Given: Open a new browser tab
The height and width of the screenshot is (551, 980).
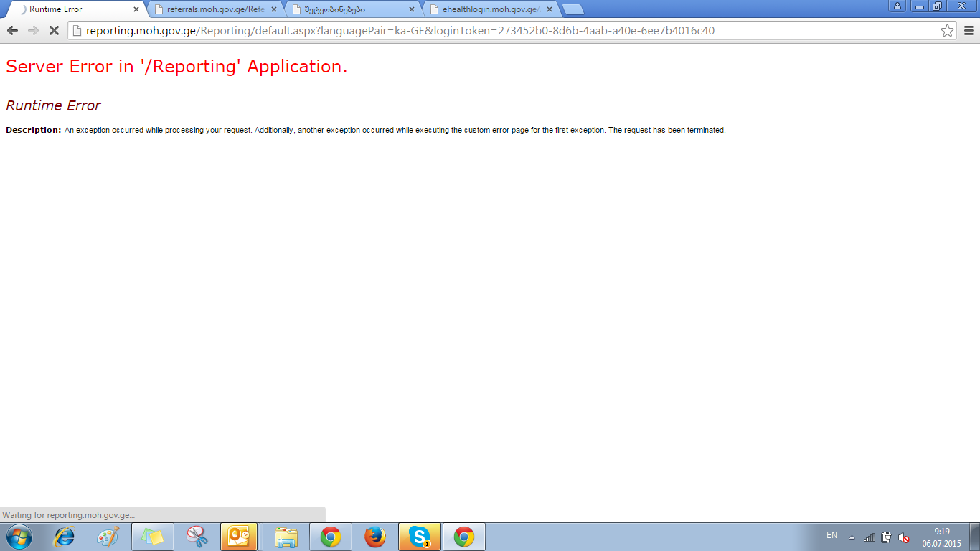Looking at the screenshot, I should (573, 9).
